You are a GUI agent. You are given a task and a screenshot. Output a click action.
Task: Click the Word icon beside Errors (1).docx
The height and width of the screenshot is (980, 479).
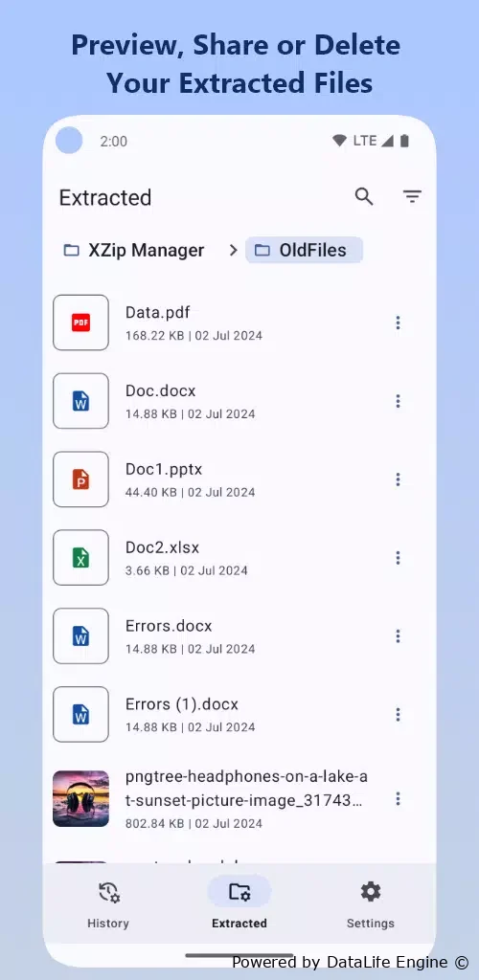80,714
